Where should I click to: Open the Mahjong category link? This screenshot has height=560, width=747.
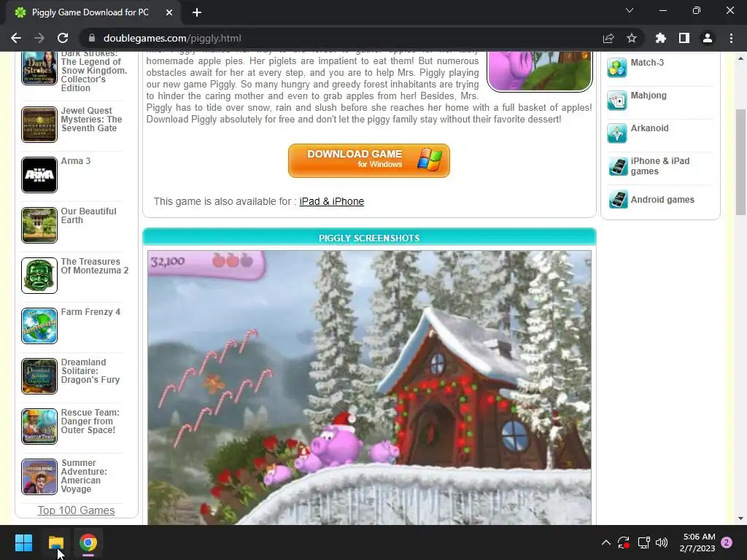point(649,96)
